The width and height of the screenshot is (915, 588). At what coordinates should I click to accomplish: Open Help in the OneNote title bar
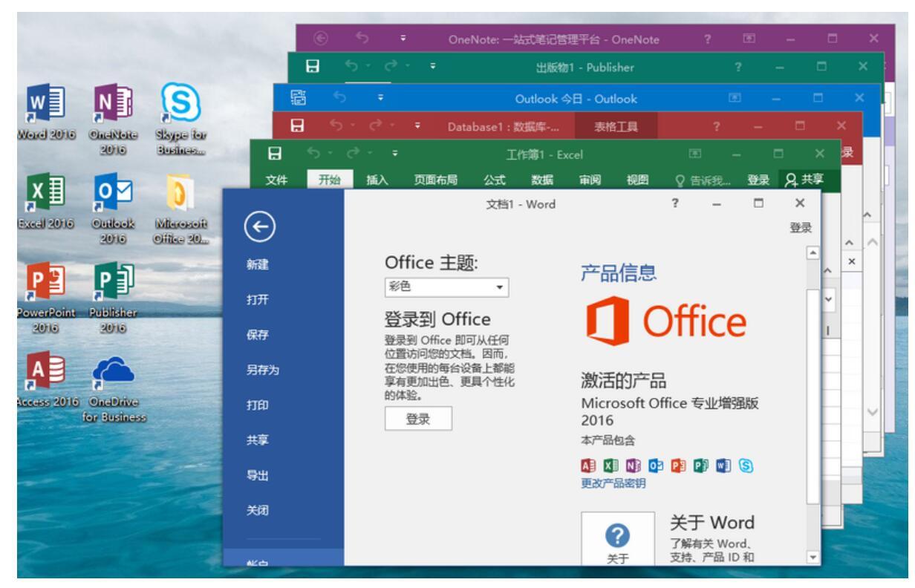[x=706, y=38]
